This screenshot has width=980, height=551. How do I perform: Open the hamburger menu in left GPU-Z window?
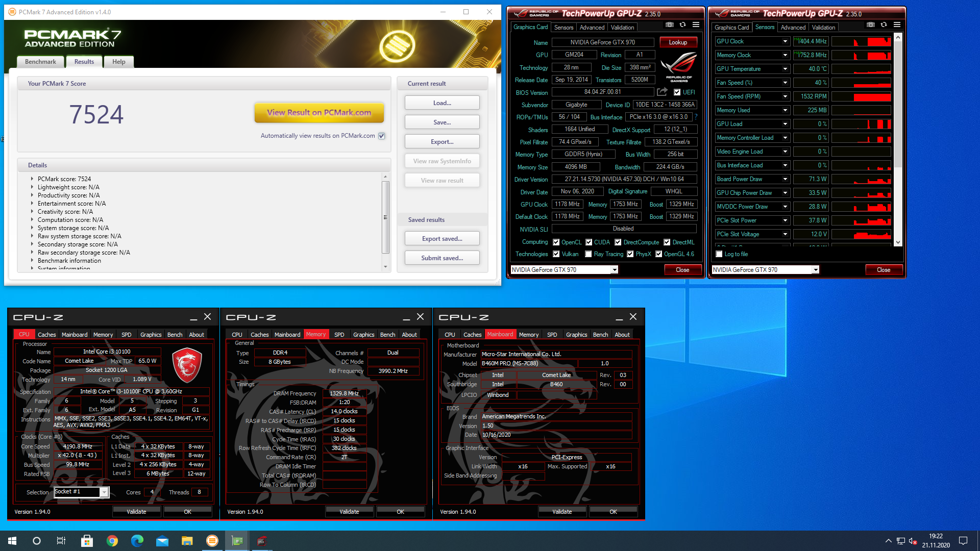tap(696, 24)
